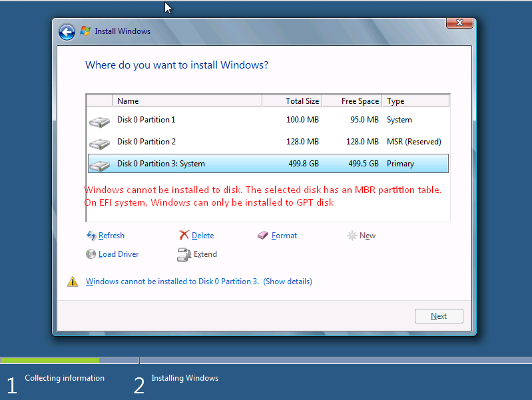The width and height of the screenshot is (532, 400).
Task: Sort by the Total Size column header
Action: (292, 101)
